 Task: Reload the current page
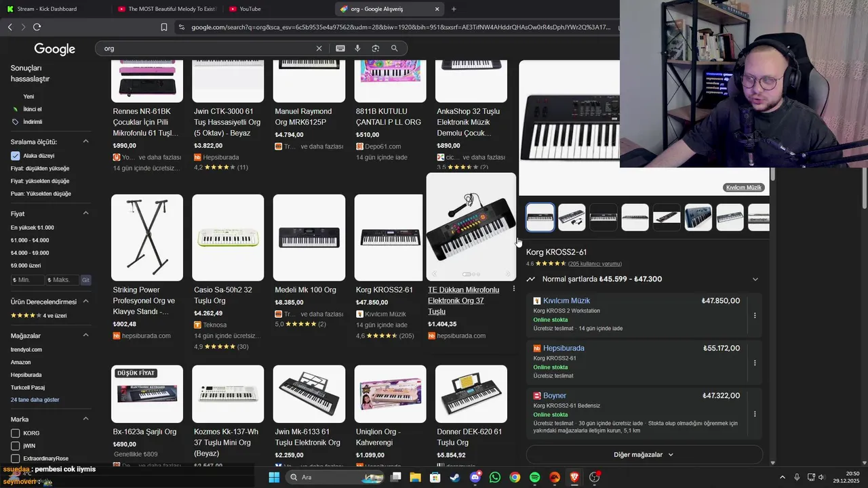coord(37,27)
